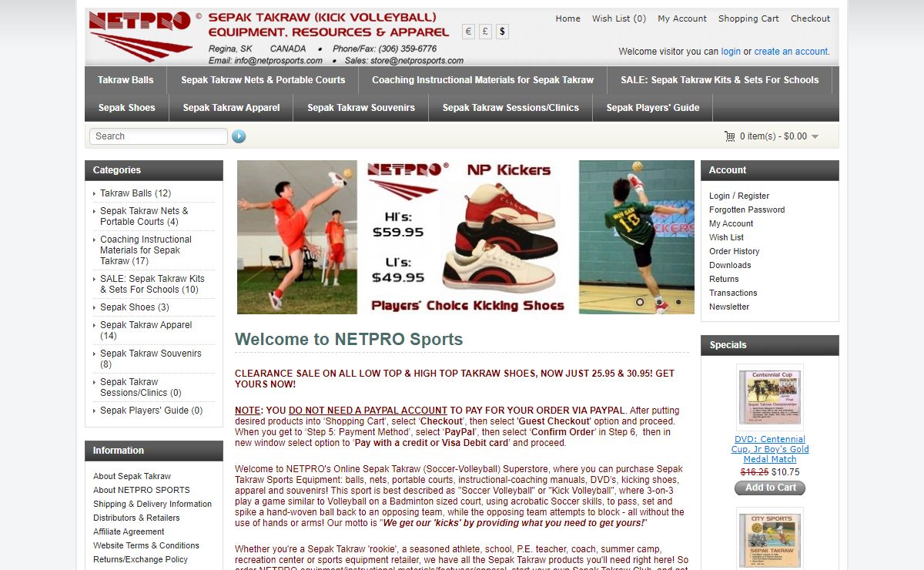Select SALE: Sepak Takraw Kits (10) category
The height and width of the screenshot is (570, 924).
click(152, 284)
